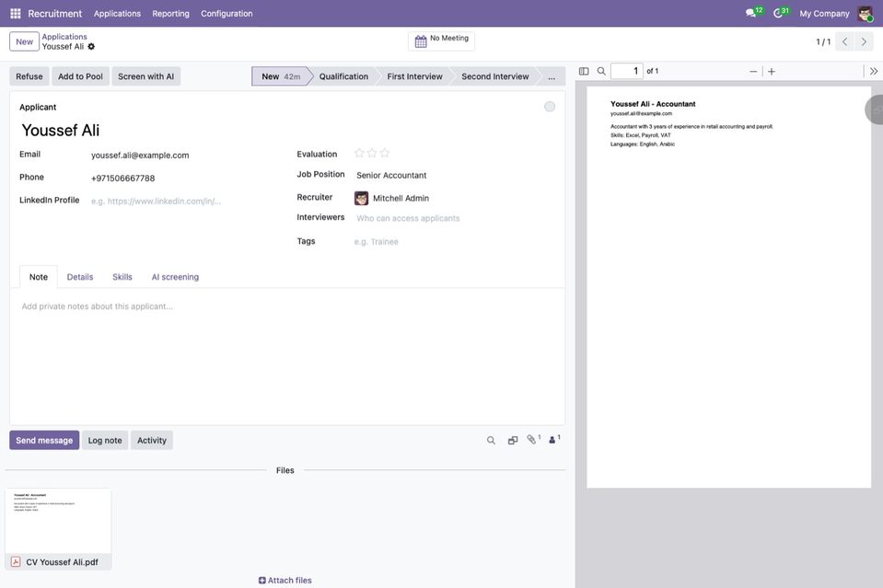Open the PDF viewer tools double-chevron
The height and width of the screenshot is (588, 883).
coord(874,72)
